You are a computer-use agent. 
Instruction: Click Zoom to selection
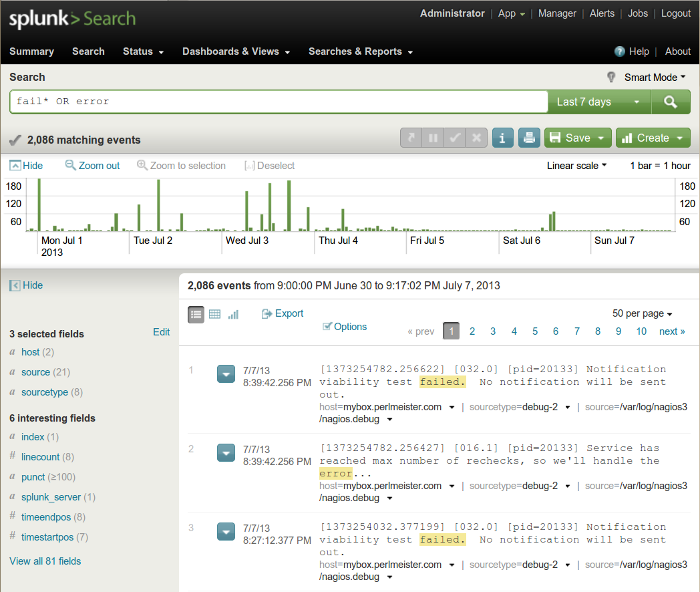[181, 166]
